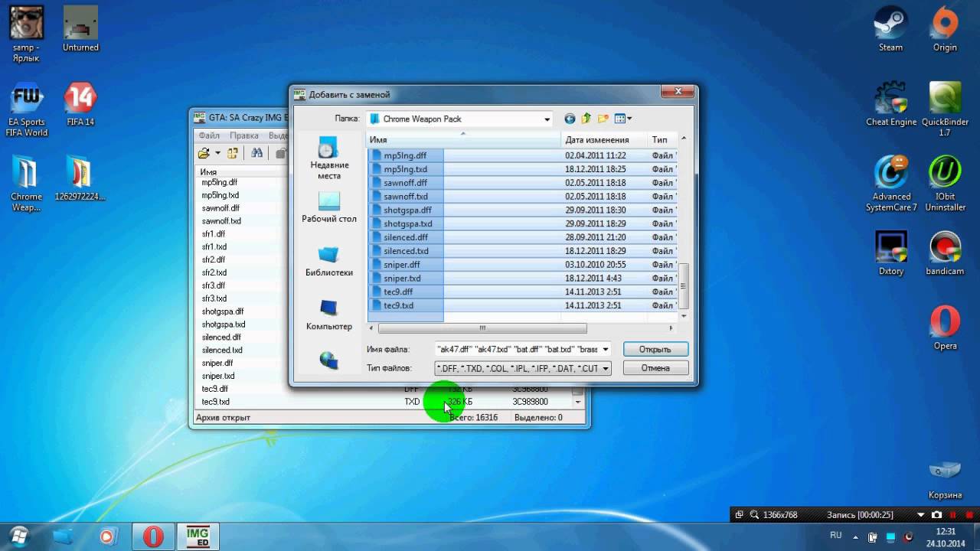Expand the open archive arrow in IMG Editor
Screen dimensions: 980x551
(x=217, y=153)
